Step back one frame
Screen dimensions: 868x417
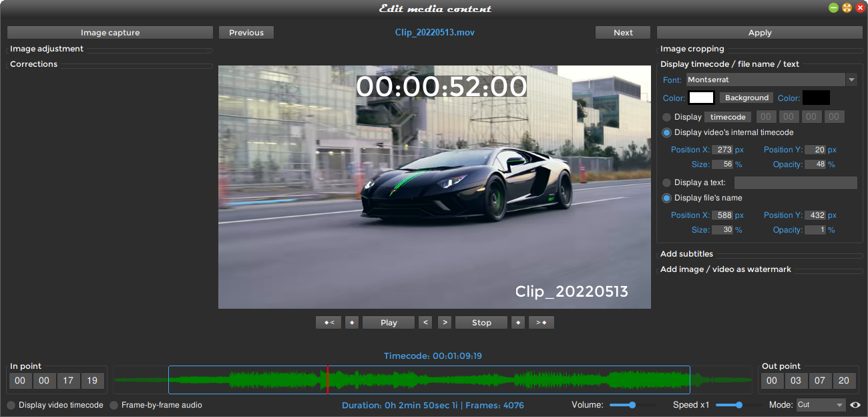pyautogui.click(x=425, y=322)
